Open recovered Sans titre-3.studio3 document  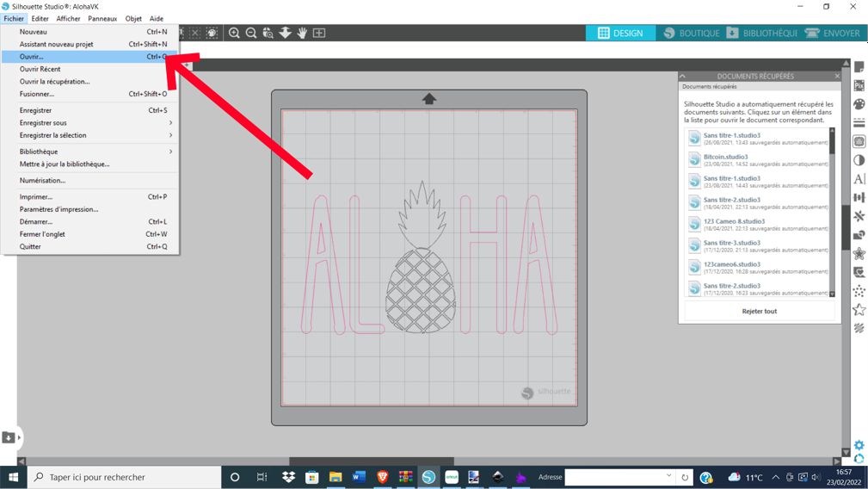[x=757, y=246]
